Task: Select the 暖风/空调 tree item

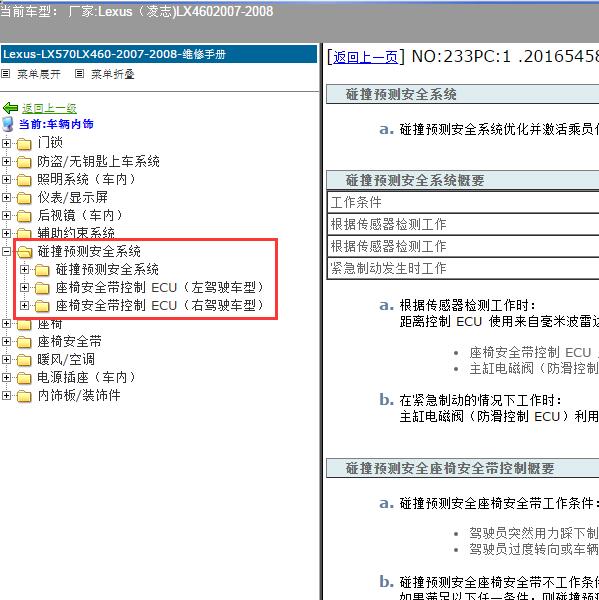Action: (66, 359)
